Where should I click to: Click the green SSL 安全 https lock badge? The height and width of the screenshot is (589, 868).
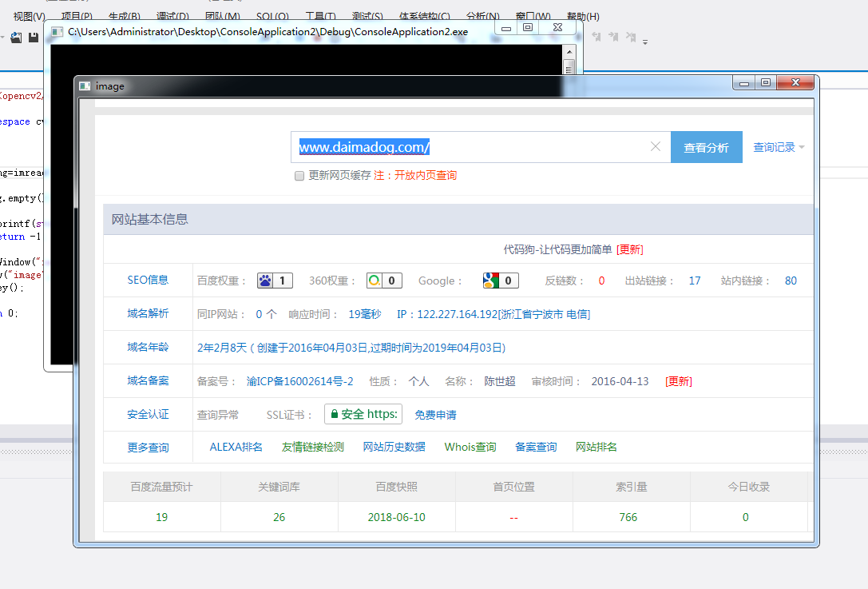pos(363,414)
